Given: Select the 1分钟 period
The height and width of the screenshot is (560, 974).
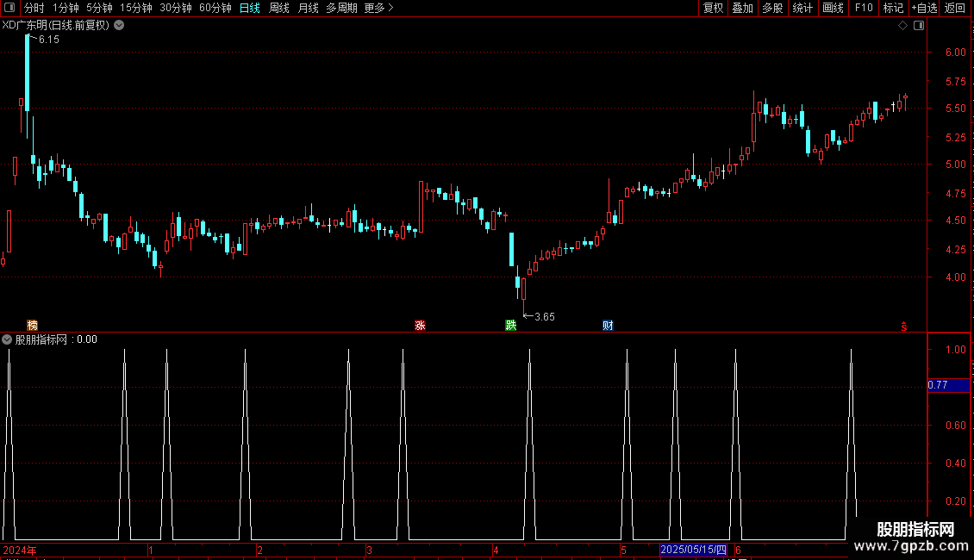Looking at the screenshot, I should point(66,8).
